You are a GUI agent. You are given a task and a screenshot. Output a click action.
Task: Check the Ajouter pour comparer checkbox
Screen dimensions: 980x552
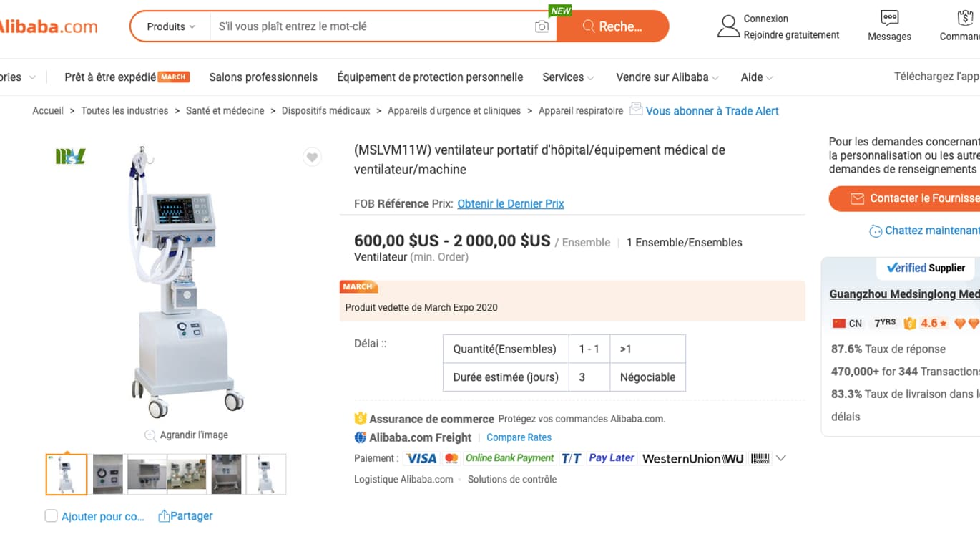coord(51,515)
